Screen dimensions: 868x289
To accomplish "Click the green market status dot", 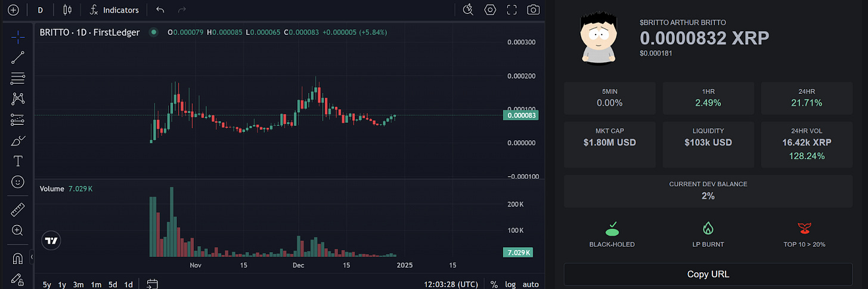I will [154, 32].
